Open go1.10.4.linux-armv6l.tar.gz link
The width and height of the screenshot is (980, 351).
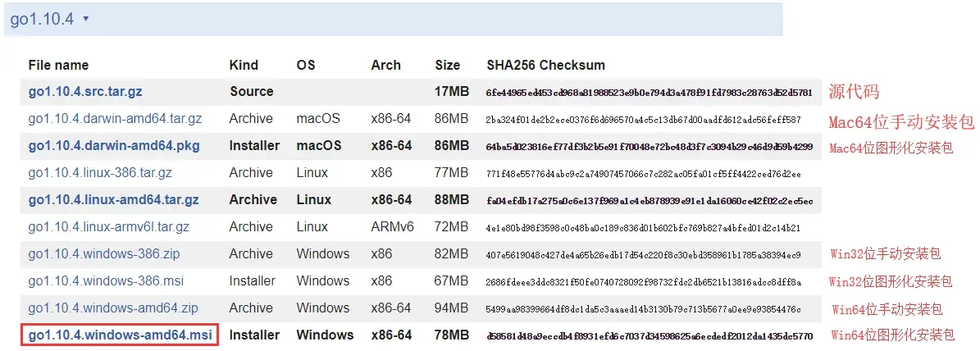pyautogui.click(x=109, y=226)
